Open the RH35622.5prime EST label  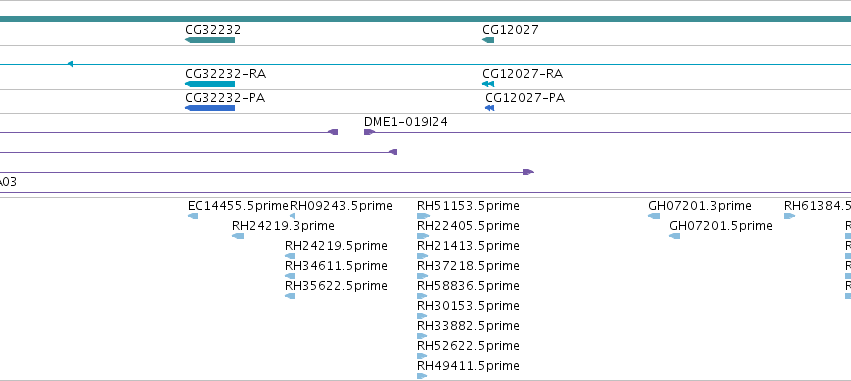pyautogui.click(x=336, y=286)
